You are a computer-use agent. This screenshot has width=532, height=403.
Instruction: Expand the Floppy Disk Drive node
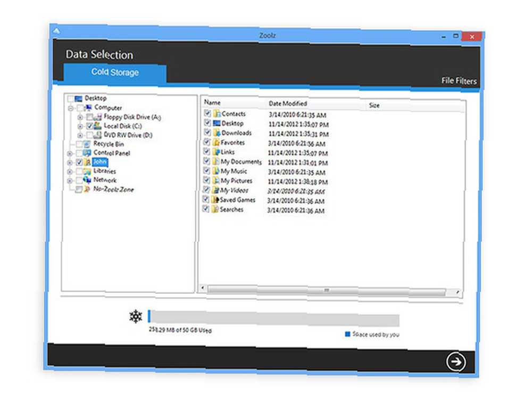tap(80, 118)
